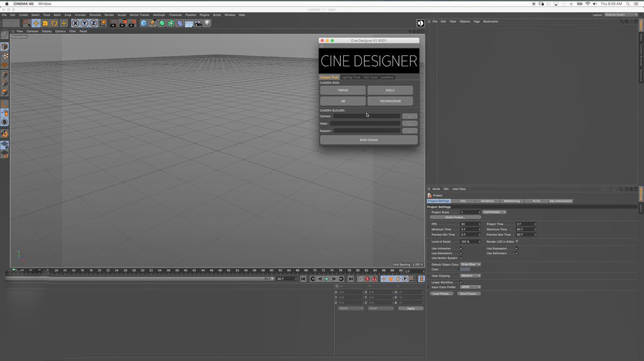Open the Dynamics tab in Attributes
Image resolution: width=644 pixels, height=361 pixels.
[x=487, y=201]
